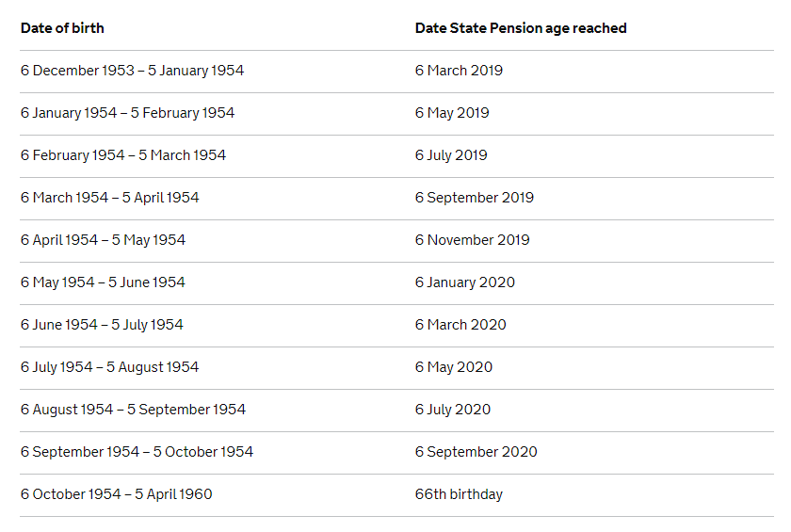Select the '6 December 1953 – 5 January 1954' cell

[x=132, y=71]
